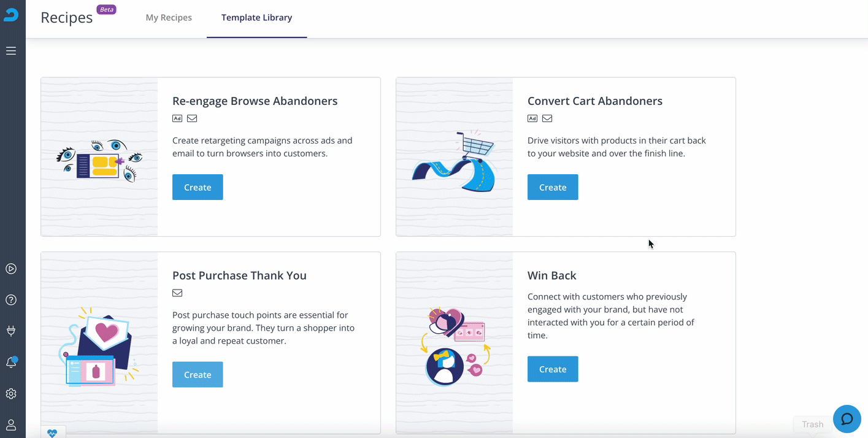
Task: Click the eyes browsing illustration thumbnail
Action: (99, 161)
